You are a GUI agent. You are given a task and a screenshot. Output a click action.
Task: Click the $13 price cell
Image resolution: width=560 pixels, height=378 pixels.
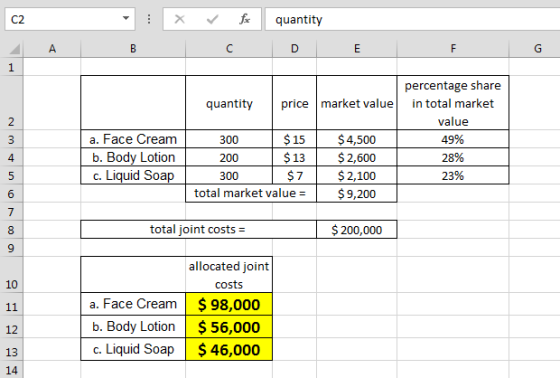tap(295, 157)
